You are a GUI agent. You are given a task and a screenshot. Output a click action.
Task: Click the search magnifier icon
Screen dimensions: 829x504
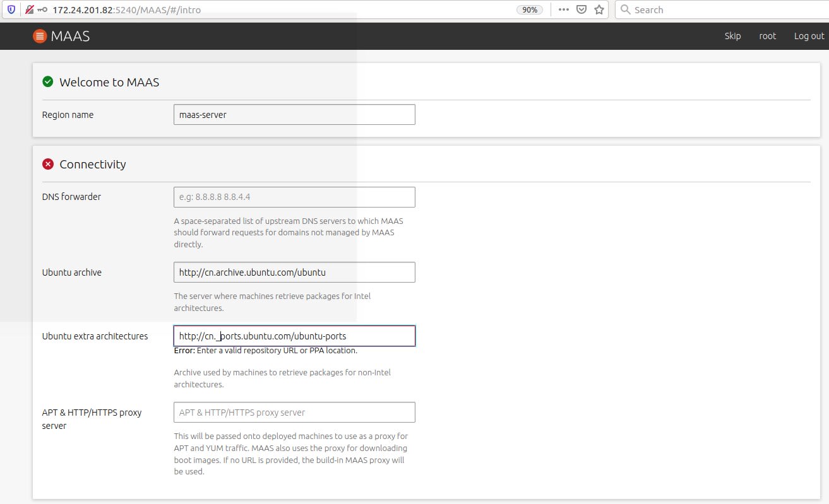pyautogui.click(x=625, y=10)
